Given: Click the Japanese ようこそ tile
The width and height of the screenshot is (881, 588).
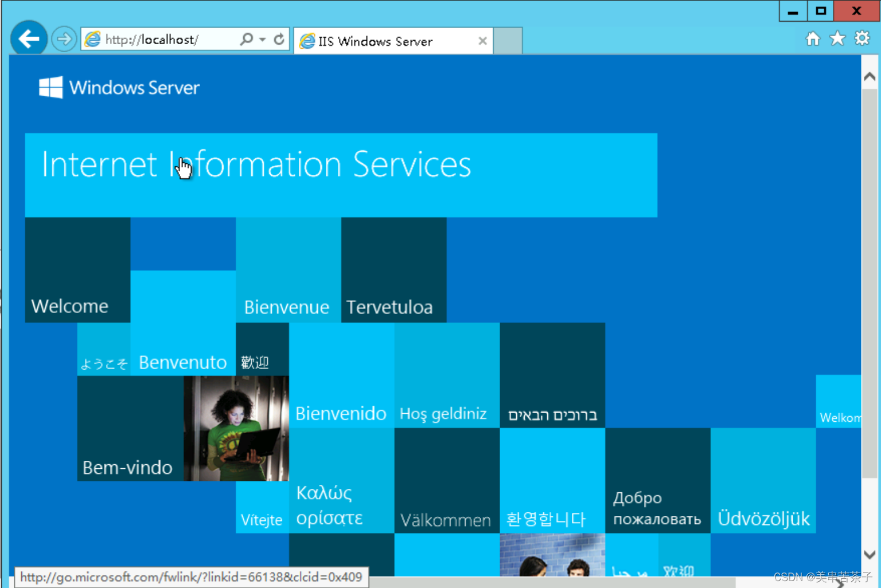Looking at the screenshot, I should [x=104, y=350].
